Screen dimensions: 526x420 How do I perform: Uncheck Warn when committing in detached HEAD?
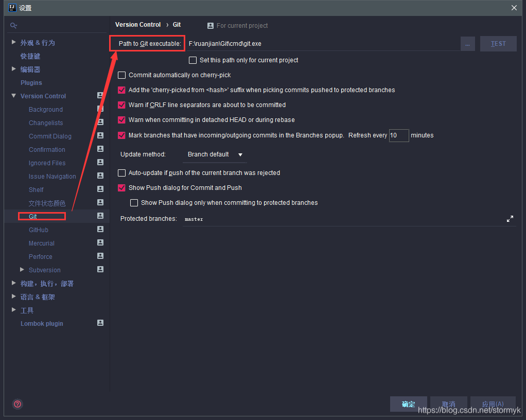(122, 120)
